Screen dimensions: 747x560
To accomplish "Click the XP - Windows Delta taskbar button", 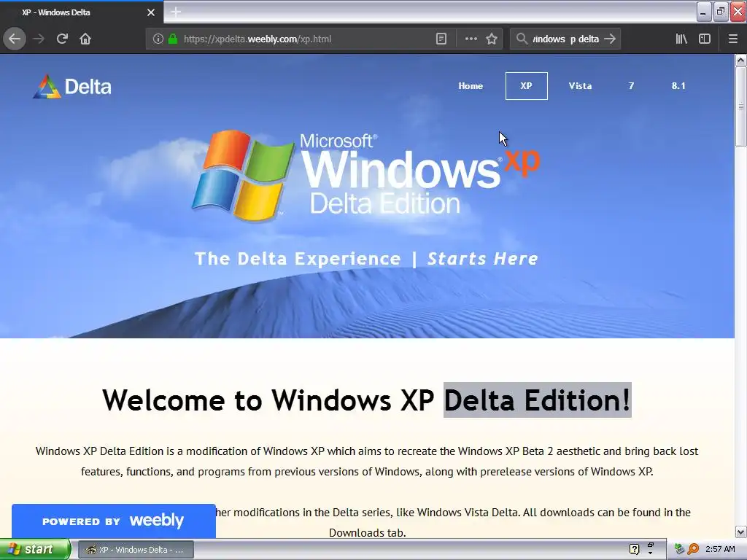I will [x=136, y=550].
